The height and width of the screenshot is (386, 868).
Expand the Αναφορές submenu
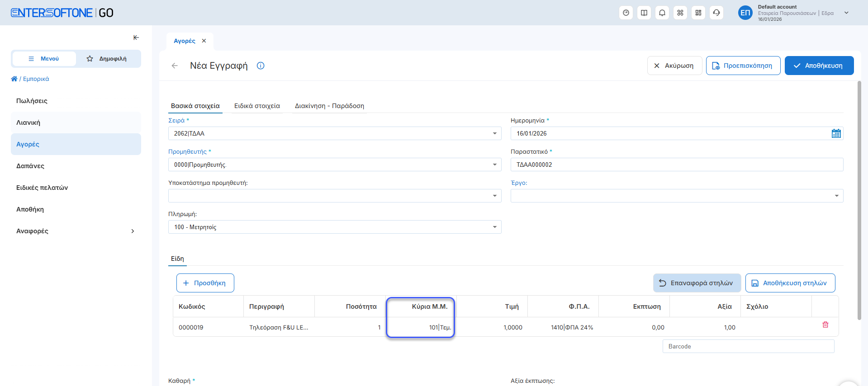click(x=133, y=231)
